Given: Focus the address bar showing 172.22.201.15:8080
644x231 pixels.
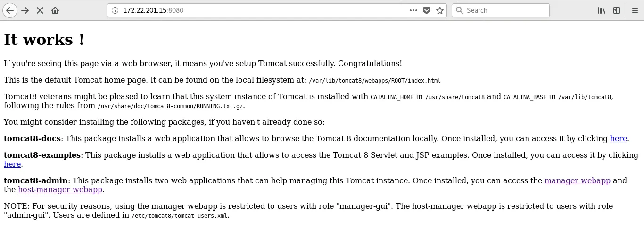Looking at the screenshot, I should [259, 10].
